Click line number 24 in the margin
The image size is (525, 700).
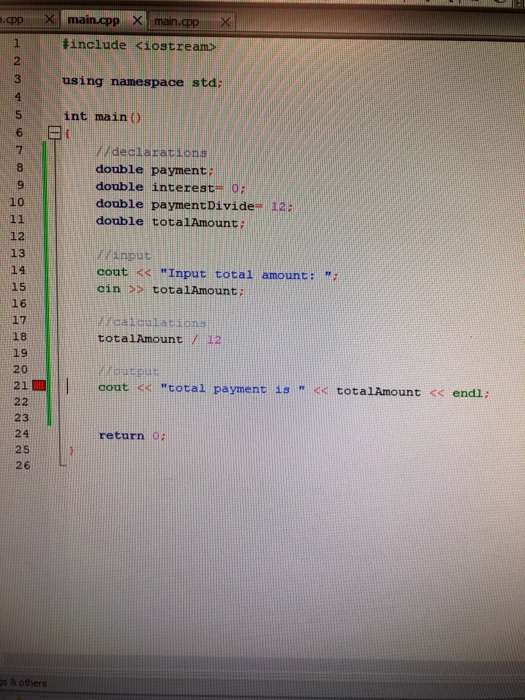click(21, 433)
